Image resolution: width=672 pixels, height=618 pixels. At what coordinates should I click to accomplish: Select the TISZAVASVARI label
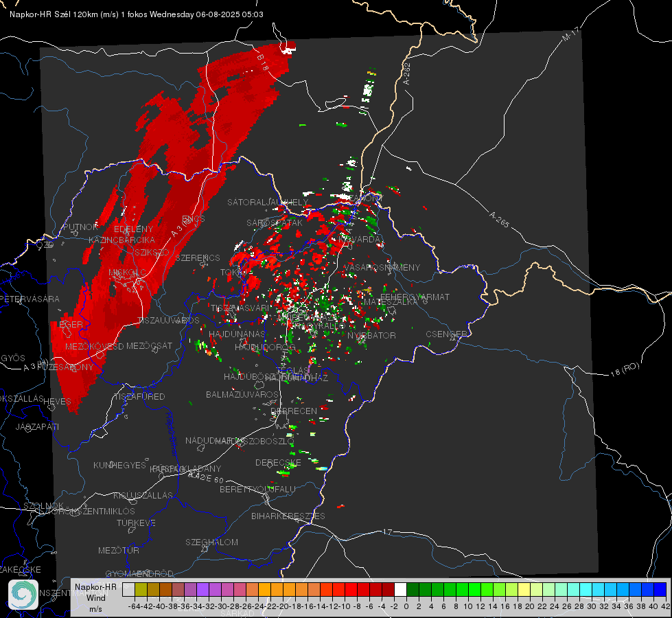pos(240,308)
